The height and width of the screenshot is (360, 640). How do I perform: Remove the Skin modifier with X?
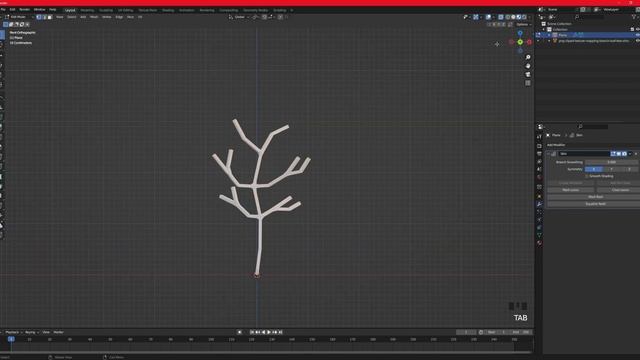(636, 154)
